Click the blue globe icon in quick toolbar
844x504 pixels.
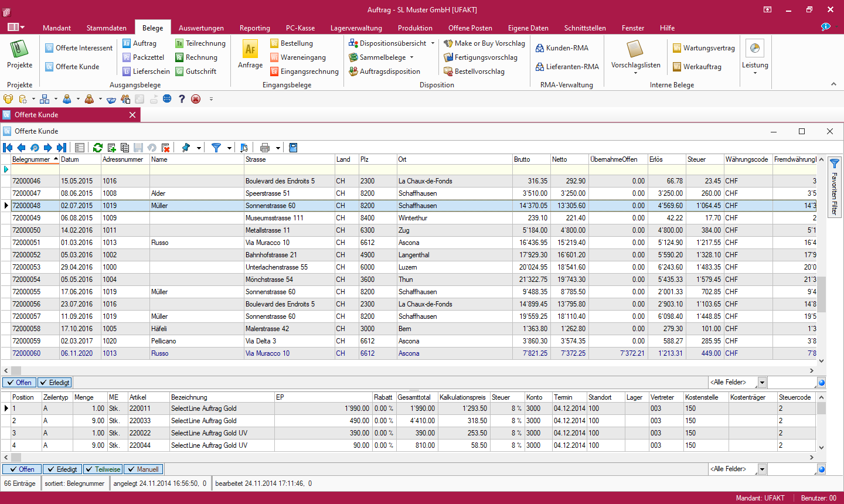167,99
